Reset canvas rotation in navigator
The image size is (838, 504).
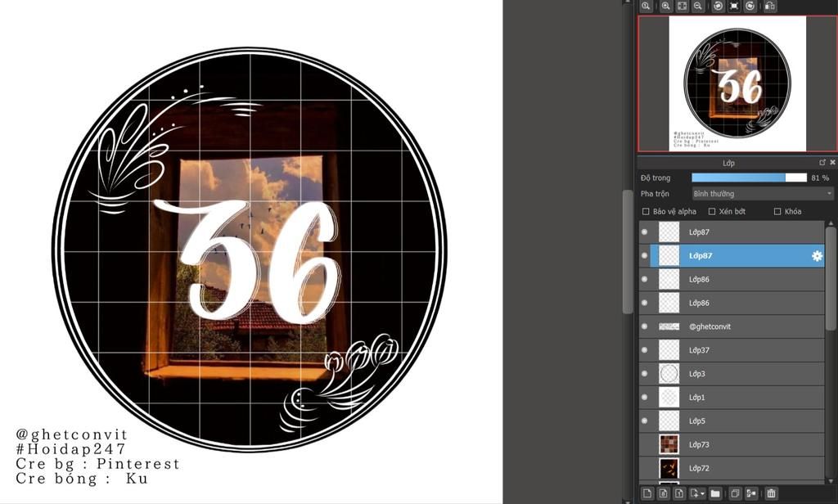(734, 6)
